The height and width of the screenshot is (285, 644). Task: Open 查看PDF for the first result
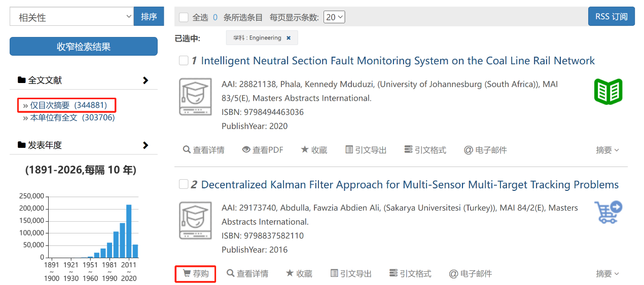tap(263, 150)
